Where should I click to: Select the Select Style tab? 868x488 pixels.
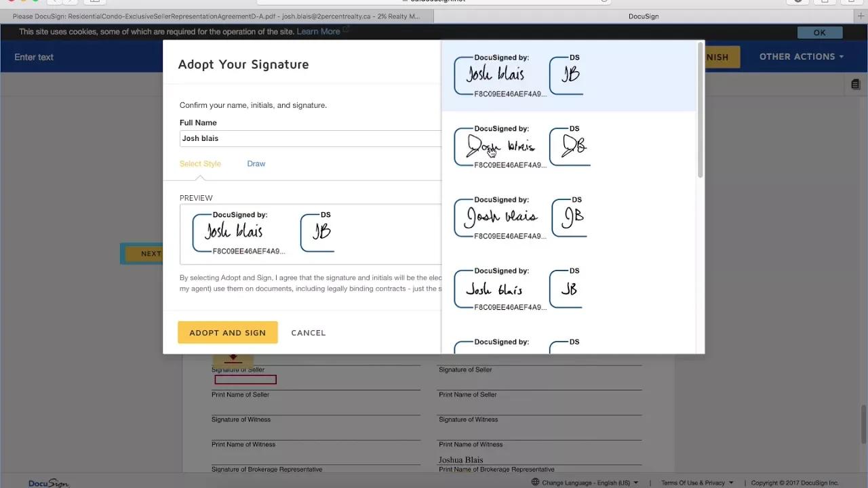[200, 163]
